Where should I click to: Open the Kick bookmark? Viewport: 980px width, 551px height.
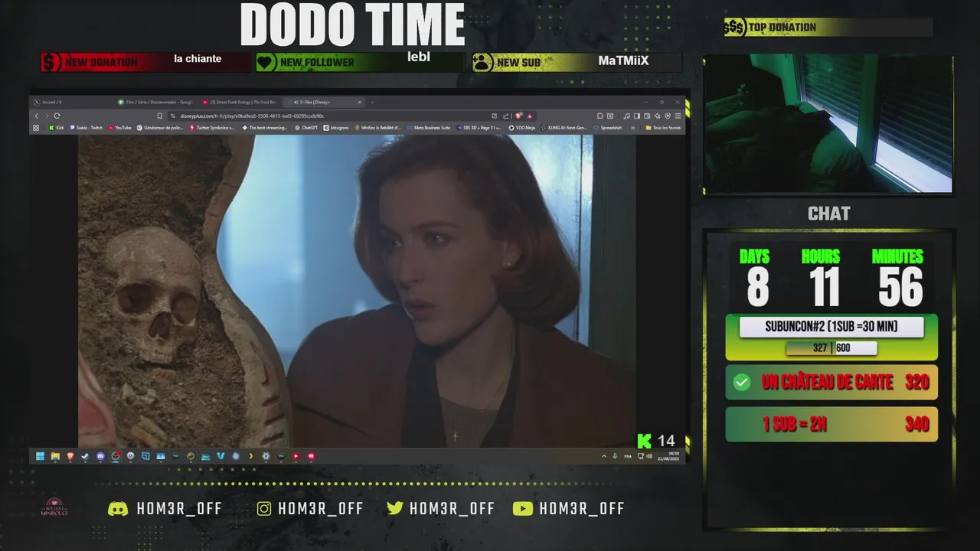point(57,128)
